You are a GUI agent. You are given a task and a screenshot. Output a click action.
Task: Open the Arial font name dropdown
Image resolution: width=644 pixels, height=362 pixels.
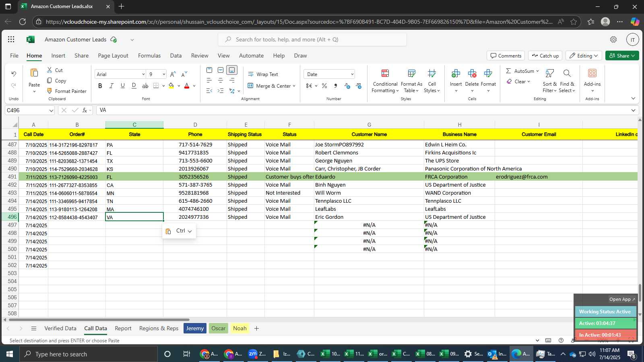[143, 74]
